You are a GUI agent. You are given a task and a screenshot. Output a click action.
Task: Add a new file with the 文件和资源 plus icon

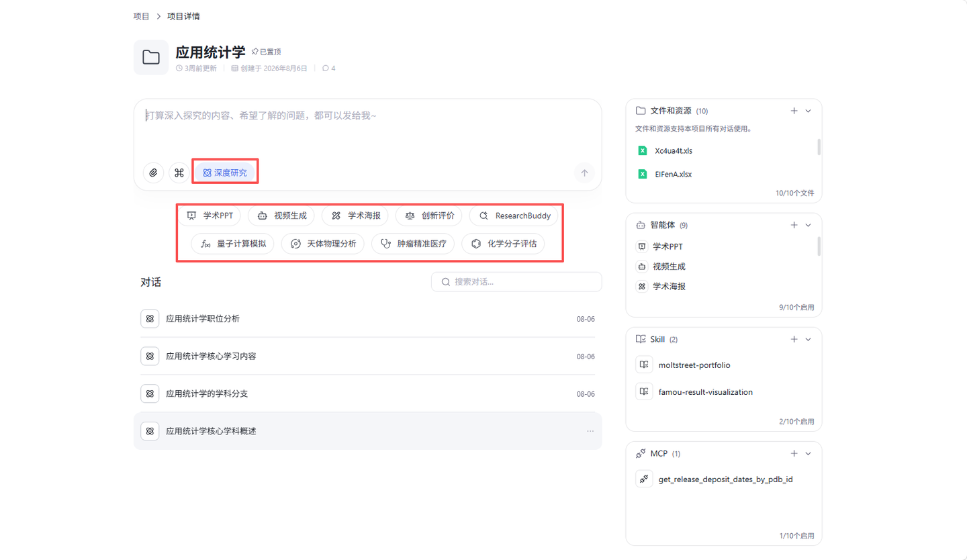point(794,111)
